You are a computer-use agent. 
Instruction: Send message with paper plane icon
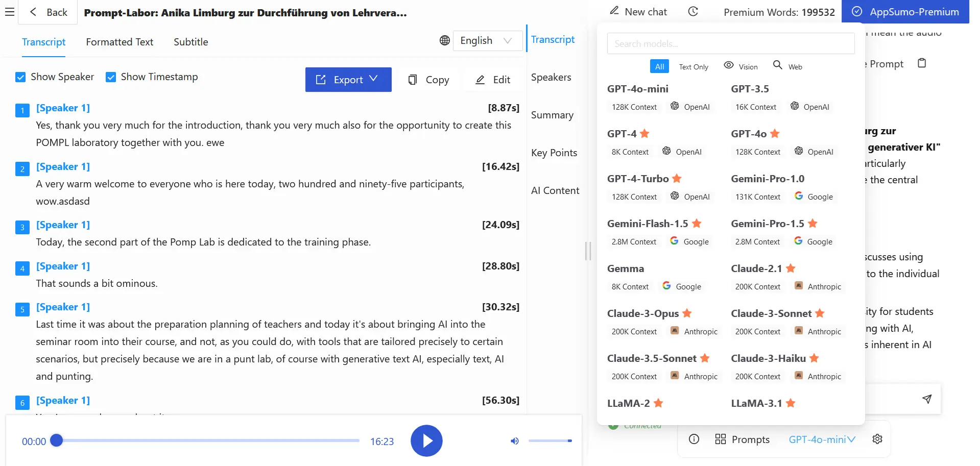[927, 399]
